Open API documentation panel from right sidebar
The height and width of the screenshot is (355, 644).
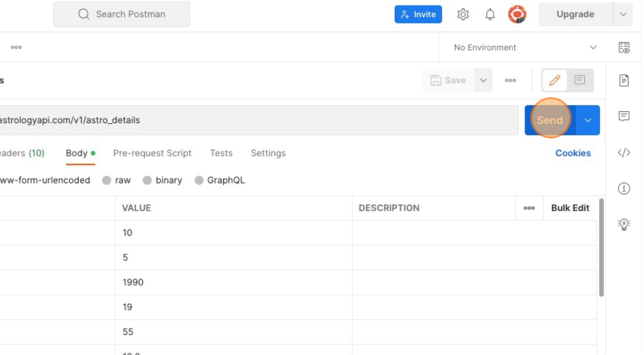[625, 80]
